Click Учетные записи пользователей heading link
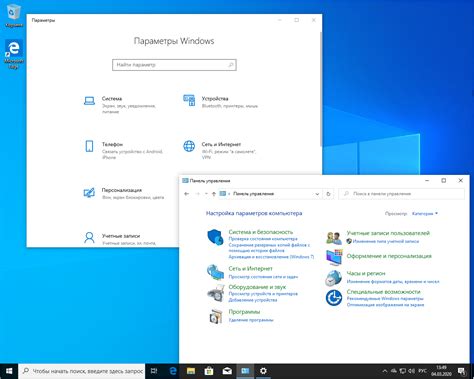 tap(388, 233)
